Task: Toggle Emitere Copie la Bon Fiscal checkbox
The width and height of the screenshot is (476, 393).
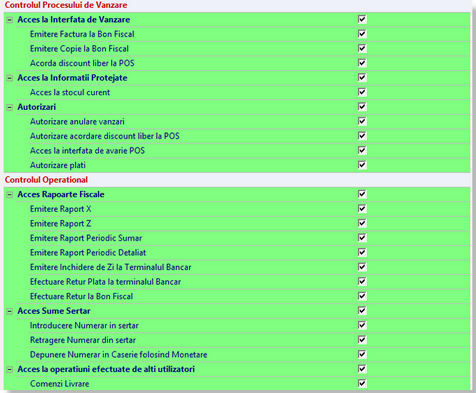Action: [x=362, y=49]
